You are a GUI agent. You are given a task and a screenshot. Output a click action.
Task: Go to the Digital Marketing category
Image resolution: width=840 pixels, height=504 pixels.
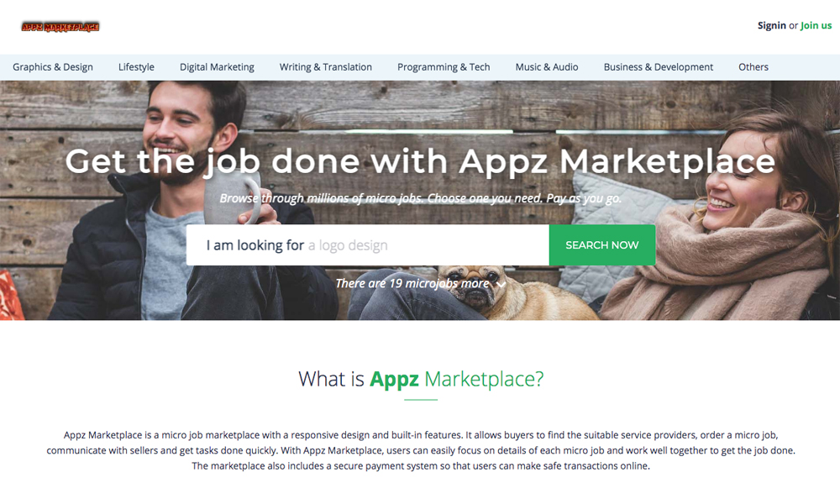coord(217,67)
